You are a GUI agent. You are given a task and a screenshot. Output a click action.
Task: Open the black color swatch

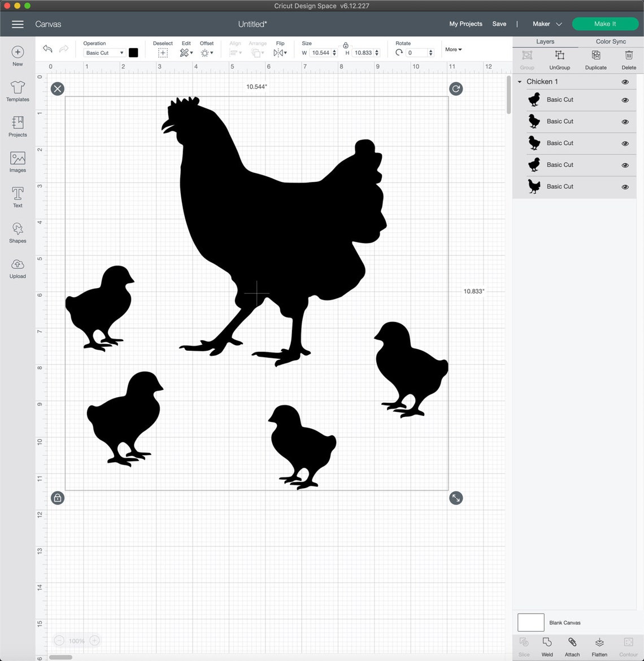133,53
